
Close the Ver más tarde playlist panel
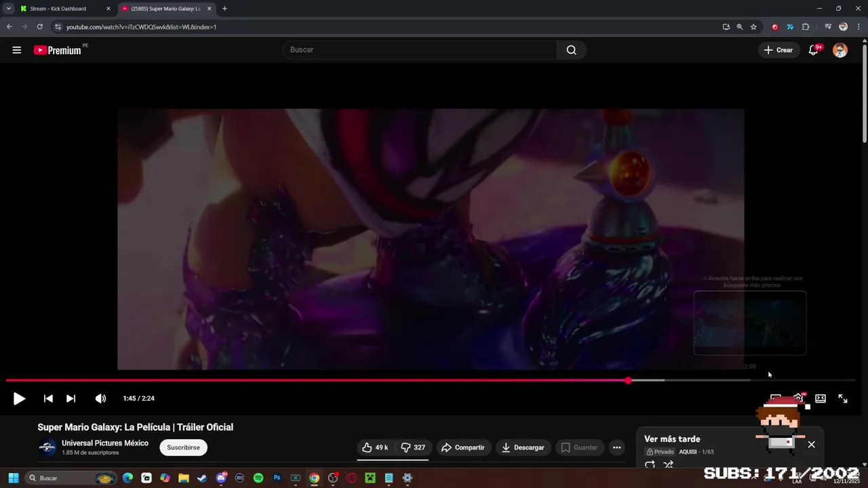click(812, 445)
